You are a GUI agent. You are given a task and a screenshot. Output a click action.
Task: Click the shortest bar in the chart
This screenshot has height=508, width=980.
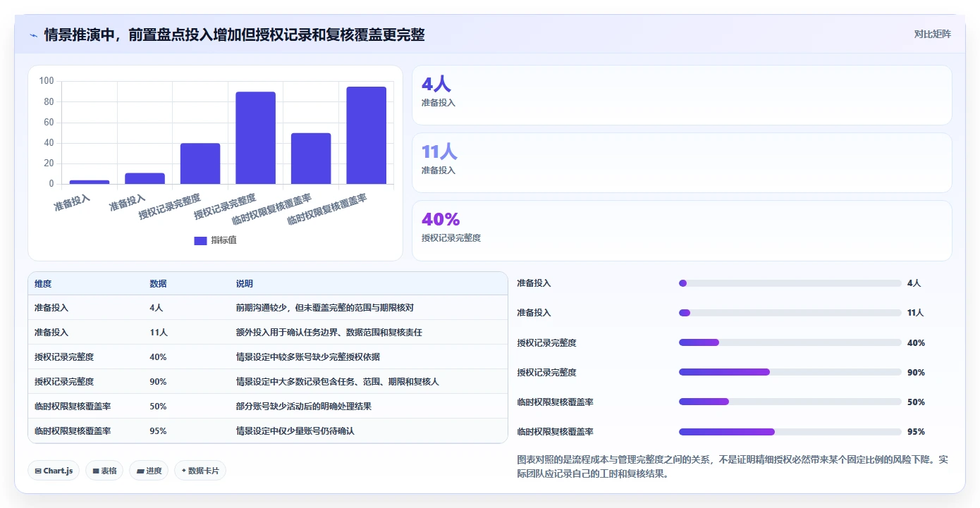[x=90, y=182]
